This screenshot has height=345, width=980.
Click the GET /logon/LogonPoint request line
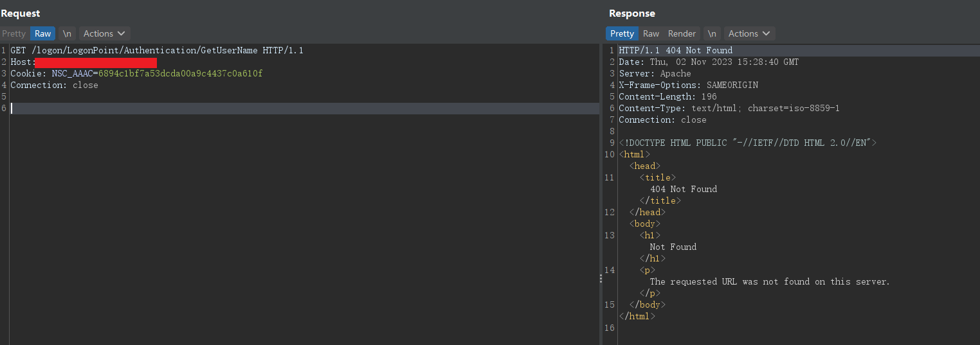156,50
